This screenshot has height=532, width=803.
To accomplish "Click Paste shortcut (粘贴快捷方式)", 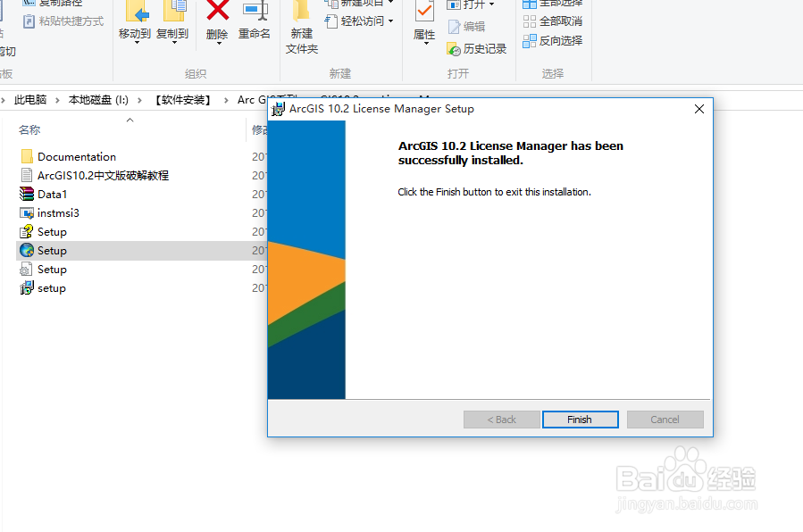I will 63,21.
